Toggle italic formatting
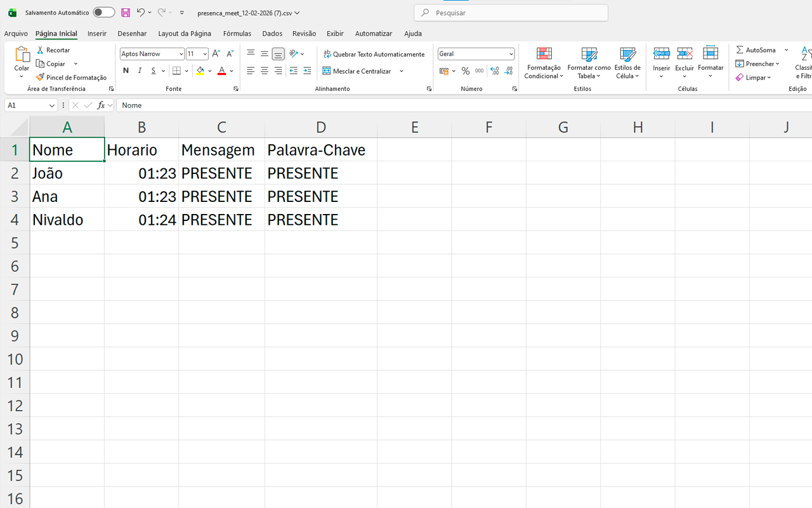Screen dimensions: 812x508 click(140, 71)
